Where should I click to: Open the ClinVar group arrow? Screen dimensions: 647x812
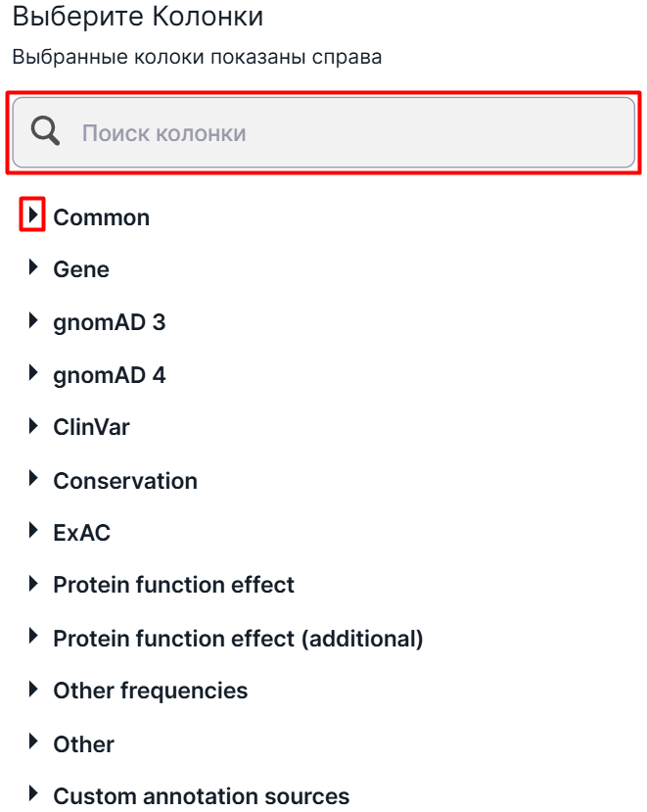coord(33,426)
